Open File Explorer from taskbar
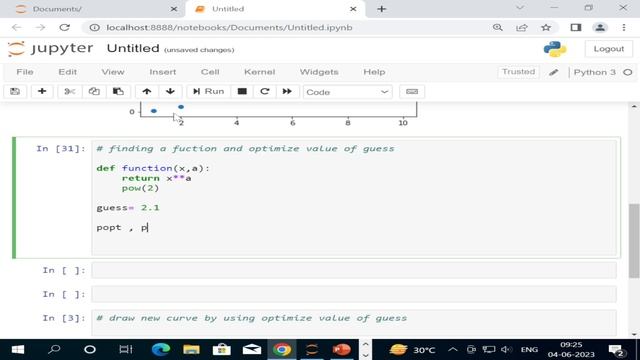The image size is (640, 360). (x=191, y=349)
